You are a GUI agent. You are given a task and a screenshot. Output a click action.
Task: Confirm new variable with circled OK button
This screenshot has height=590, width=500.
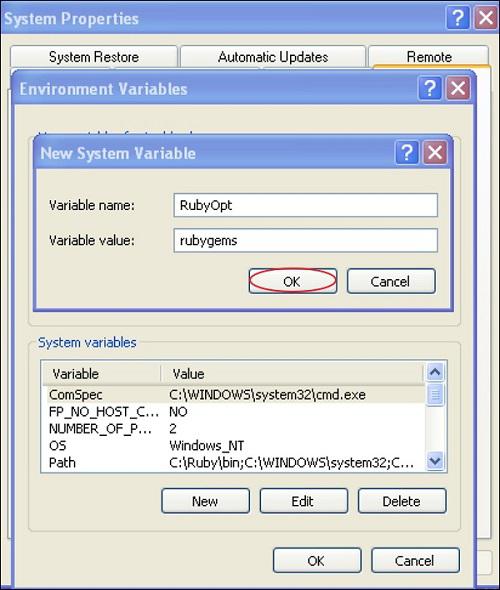coord(293,281)
